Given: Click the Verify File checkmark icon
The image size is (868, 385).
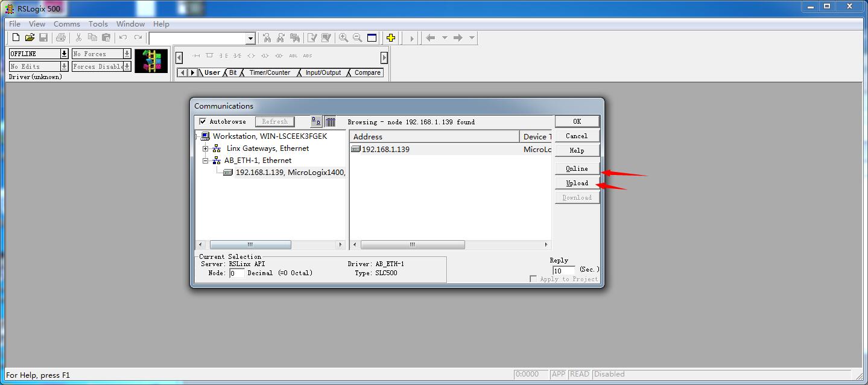Looking at the screenshot, I should click(x=312, y=37).
